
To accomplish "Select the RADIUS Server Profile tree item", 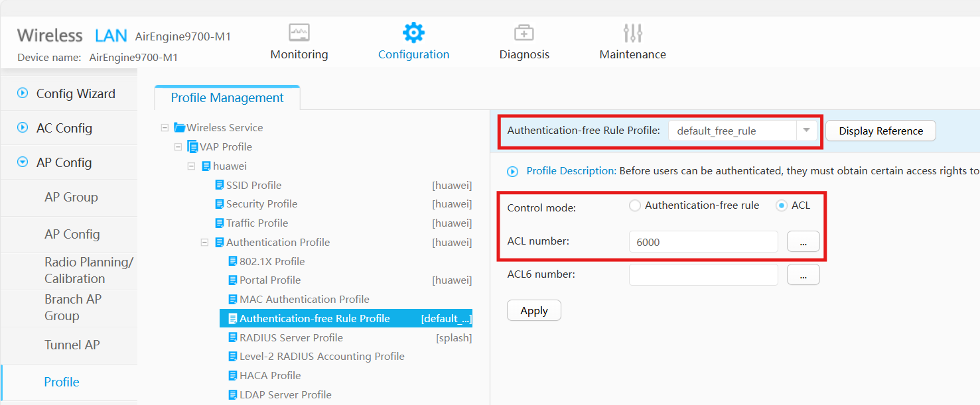I will [291, 337].
